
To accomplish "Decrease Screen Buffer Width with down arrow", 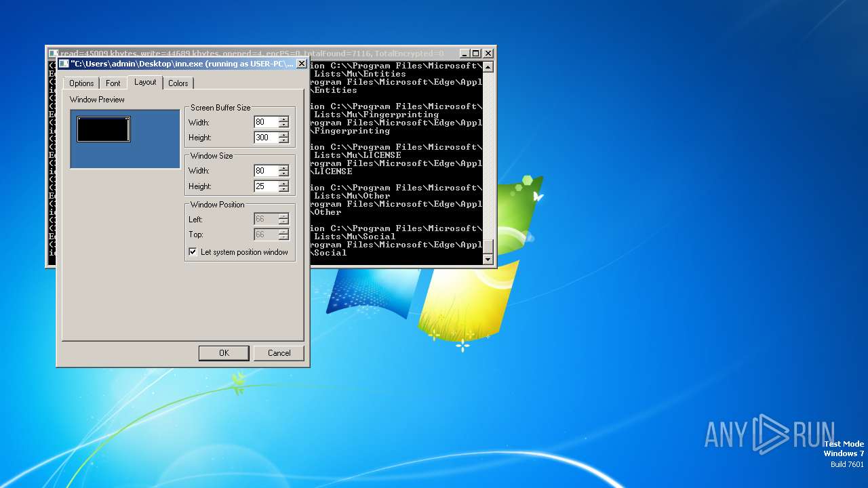I will 283,125.
